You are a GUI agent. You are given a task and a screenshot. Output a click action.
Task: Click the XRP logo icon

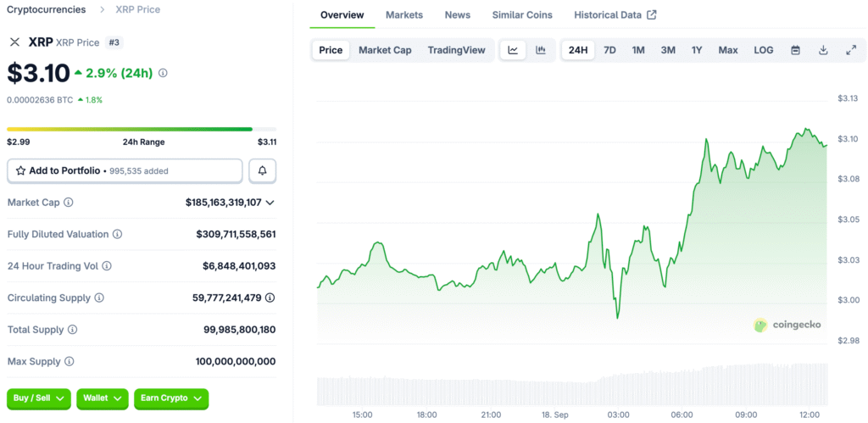tap(15, 42)
